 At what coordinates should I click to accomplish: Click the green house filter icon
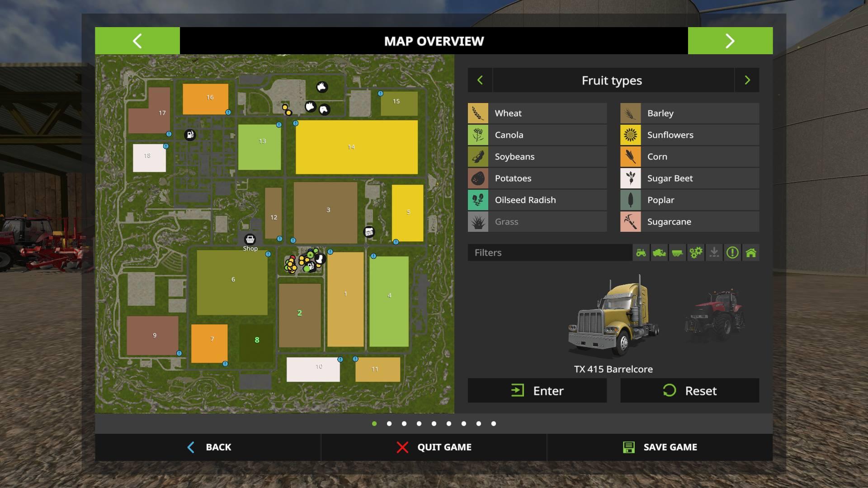click(x=751, y=253)
